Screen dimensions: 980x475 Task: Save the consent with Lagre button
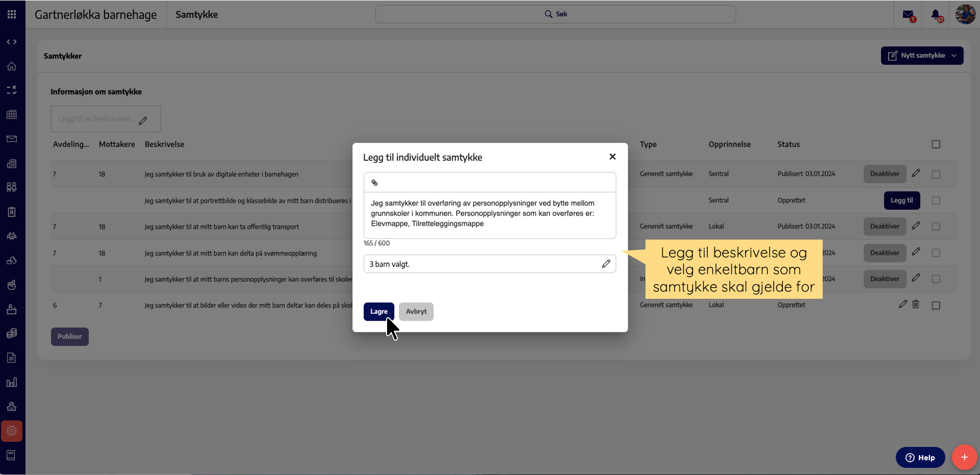click(378, 312)
